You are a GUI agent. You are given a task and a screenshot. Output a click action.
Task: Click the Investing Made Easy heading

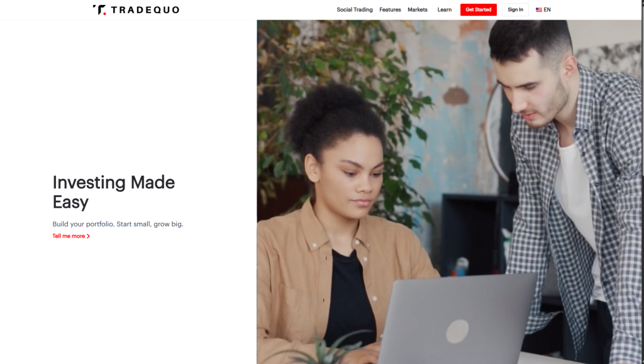click(114, 192)
